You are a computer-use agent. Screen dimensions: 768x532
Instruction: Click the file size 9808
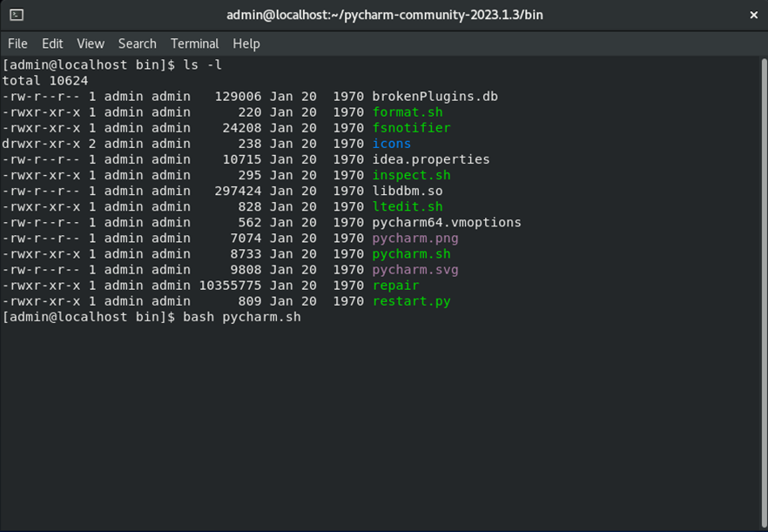pyautogui.click(x=246, y=269)
